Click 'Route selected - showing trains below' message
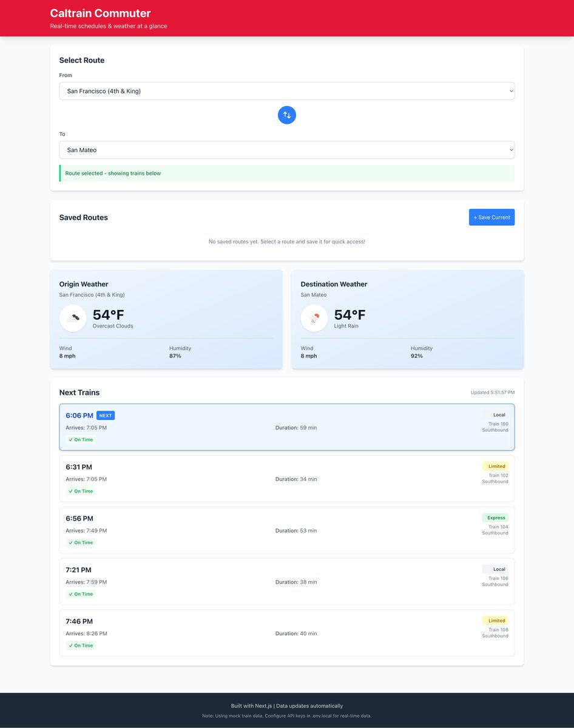Viewport: 574px width, 728px height. (113, 174)
